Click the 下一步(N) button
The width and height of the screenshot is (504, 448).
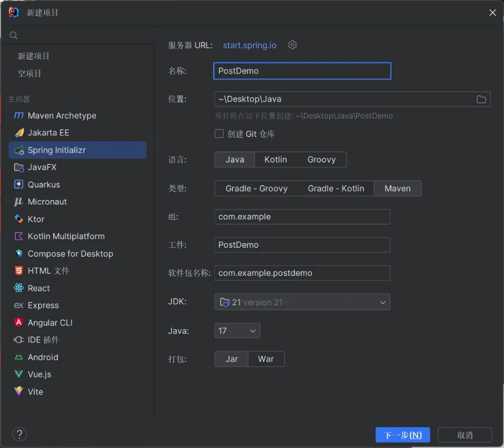(403, 435)
